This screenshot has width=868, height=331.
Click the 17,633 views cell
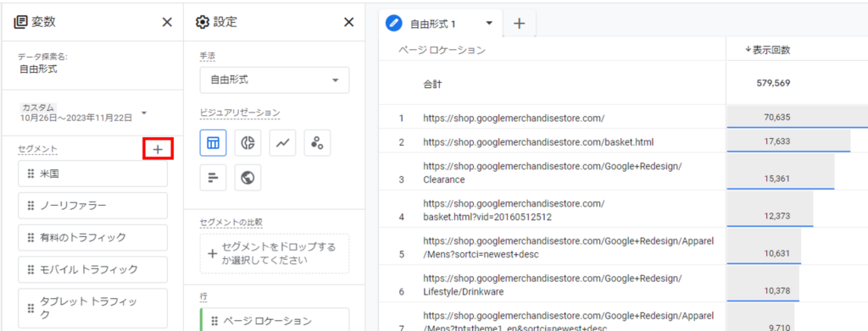pos(778,141)
